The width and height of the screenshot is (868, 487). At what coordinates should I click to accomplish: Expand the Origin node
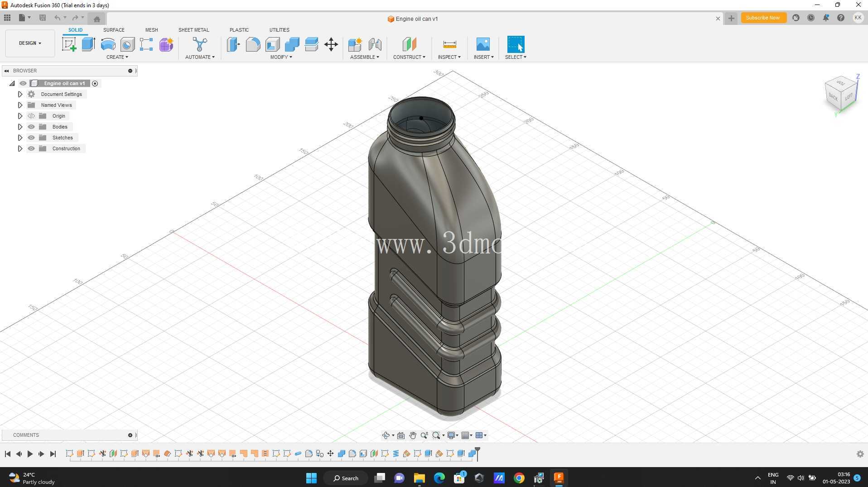click(20, 116)
